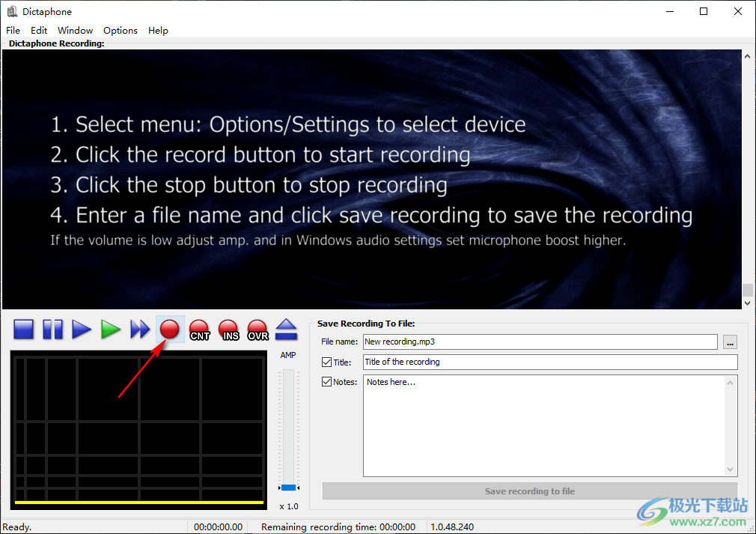Click the green Play arrow button
The width and height of the screenshot is (756, 534).
pyautogui.click(x=111, y=330)
